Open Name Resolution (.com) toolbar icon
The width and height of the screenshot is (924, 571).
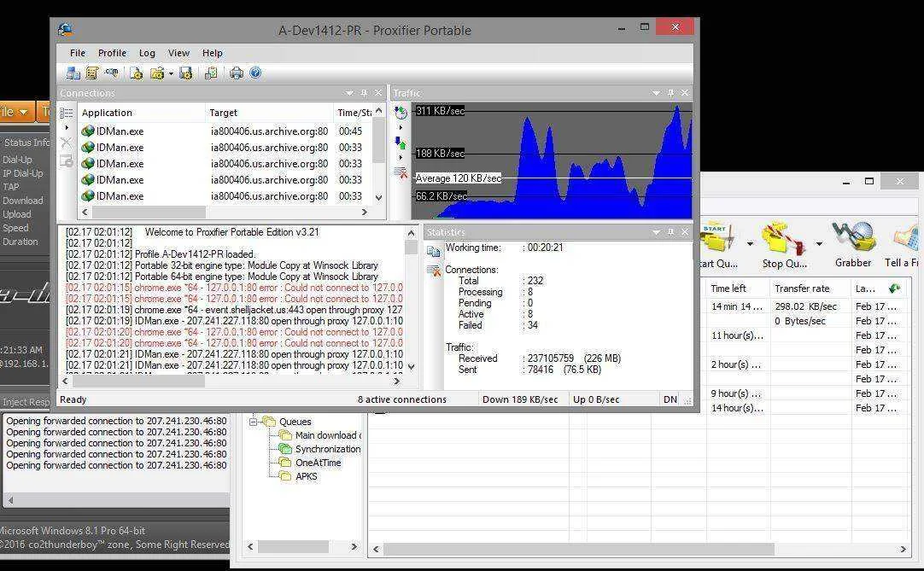(x=111, y=73)
